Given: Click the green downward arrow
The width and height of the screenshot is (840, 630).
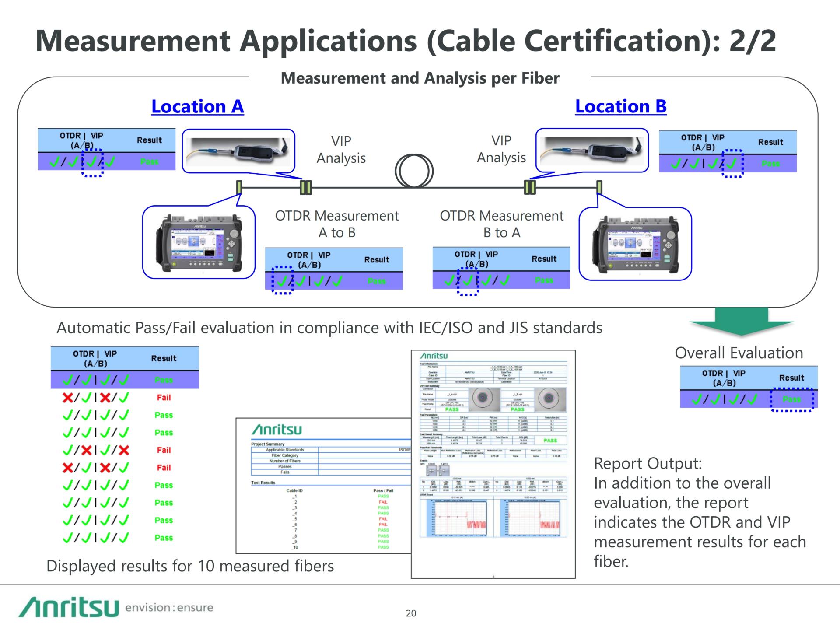Looking at the screenshot, I should [x=741, y=321].
